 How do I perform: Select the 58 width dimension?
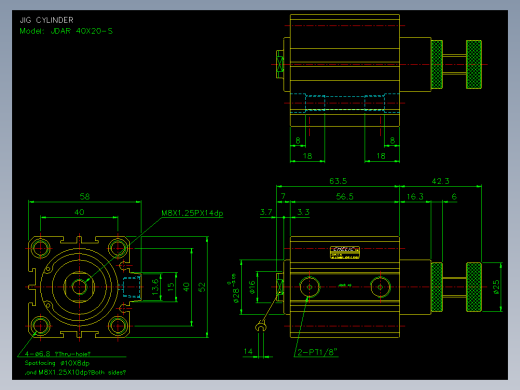point(85,196)
